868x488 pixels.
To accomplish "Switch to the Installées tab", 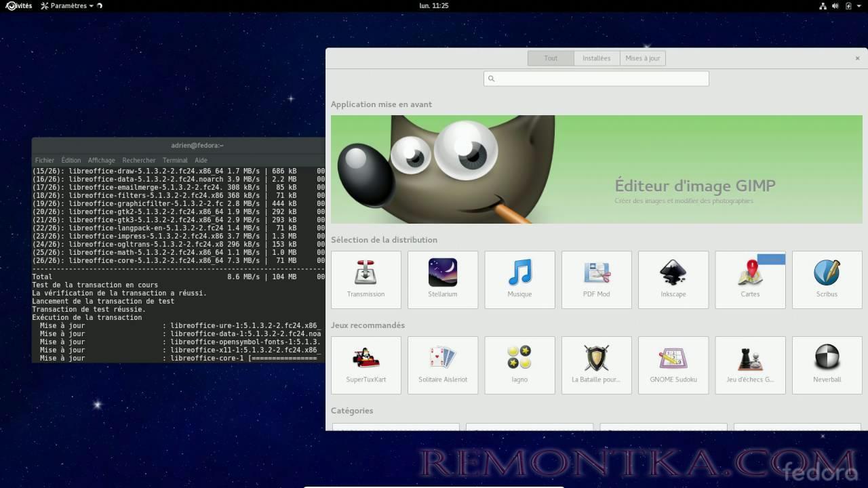I will [597, 58].
